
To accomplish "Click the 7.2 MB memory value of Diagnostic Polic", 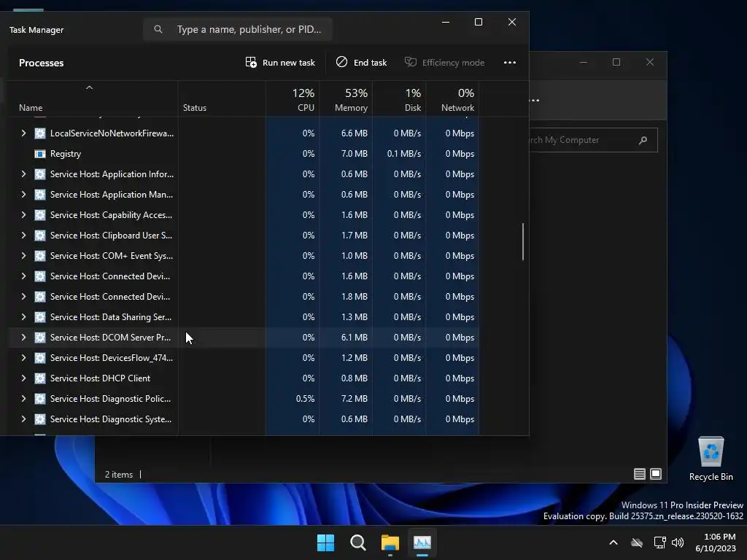I will (x=355, y=399).
